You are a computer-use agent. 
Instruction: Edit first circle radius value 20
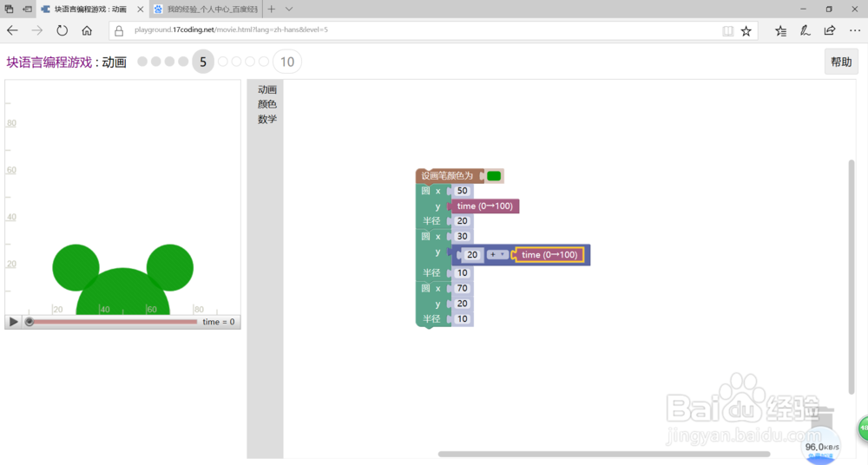(463, 221)
